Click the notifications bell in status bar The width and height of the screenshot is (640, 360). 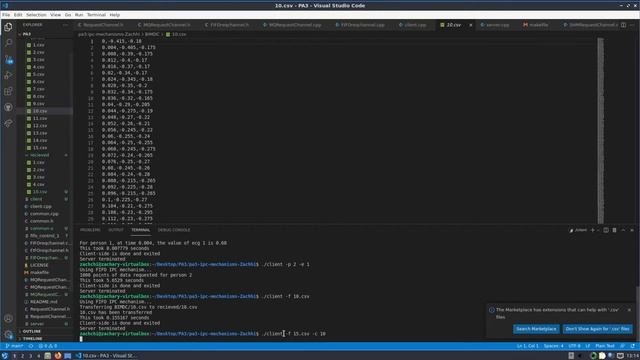tap(632, 346)
